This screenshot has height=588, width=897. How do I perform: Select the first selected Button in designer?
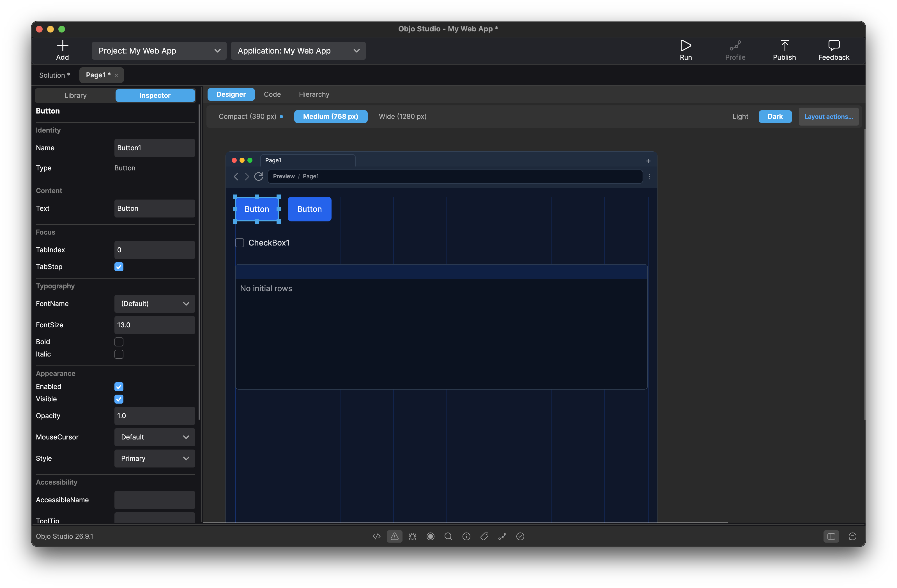(x=257, y=209)
